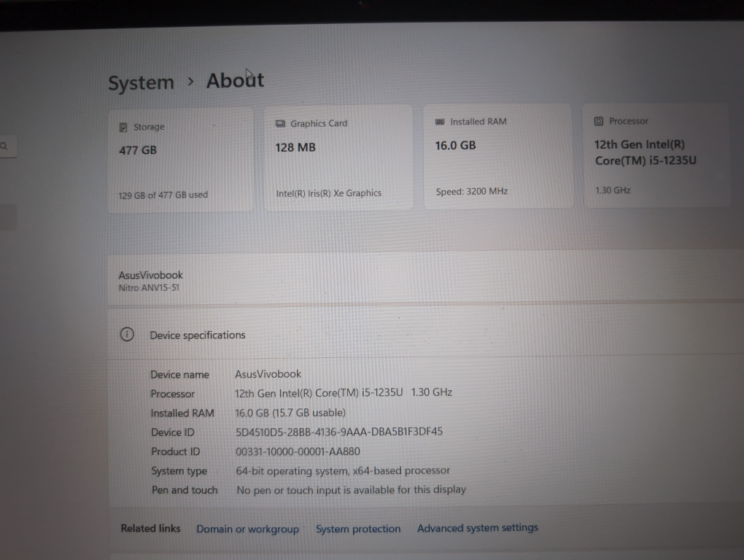Screen dimensions: 744x560
Task: Click the System type label
Action: pyautogui.click(x=179, y=471)
